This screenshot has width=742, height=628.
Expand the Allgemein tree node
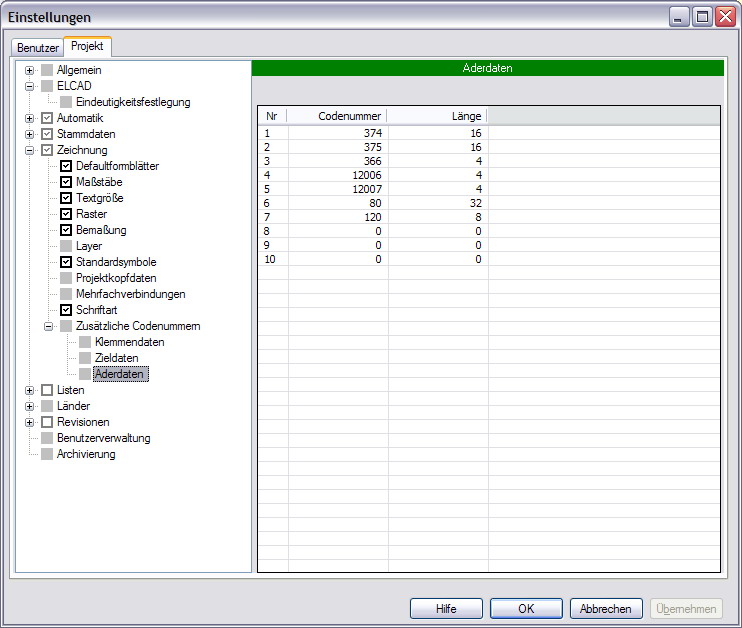click(x=29, y=71)
